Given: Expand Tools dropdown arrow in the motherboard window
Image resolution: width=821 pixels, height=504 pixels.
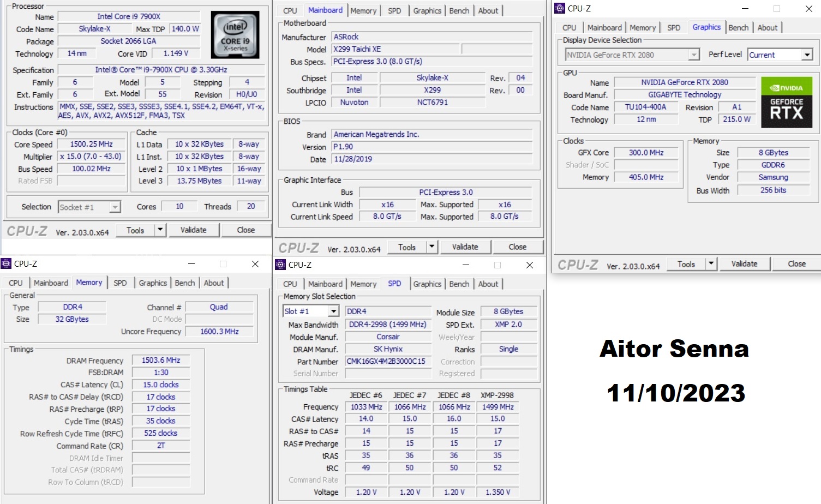Looking at the screenshot, I should pyautogui.click(x=432, y=247).
